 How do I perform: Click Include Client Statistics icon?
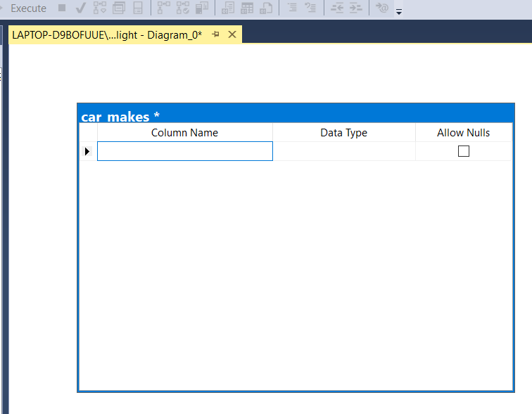coord(202,8)
